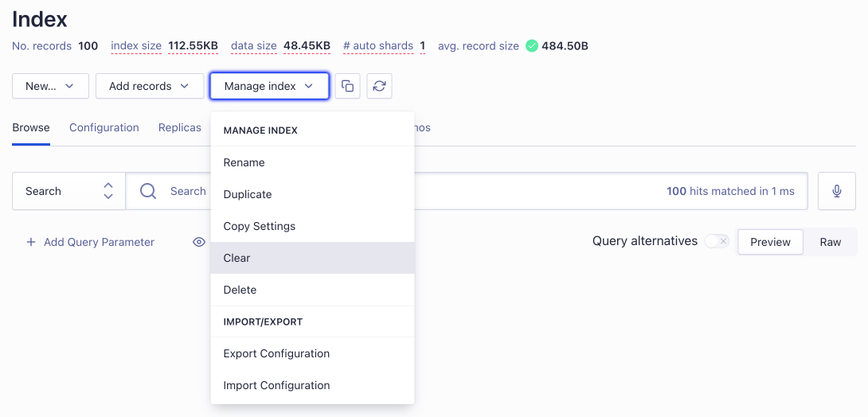
Task: Click the 100 hits matched text
Action: [730, 191]
